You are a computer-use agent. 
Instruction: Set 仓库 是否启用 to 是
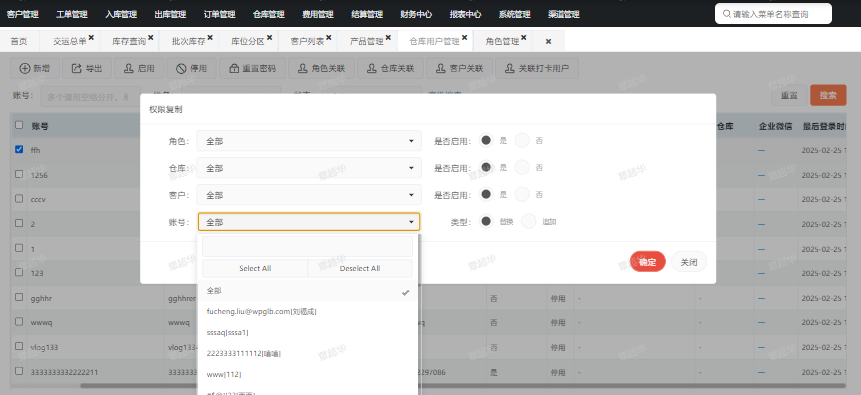[x=486, y=168]
